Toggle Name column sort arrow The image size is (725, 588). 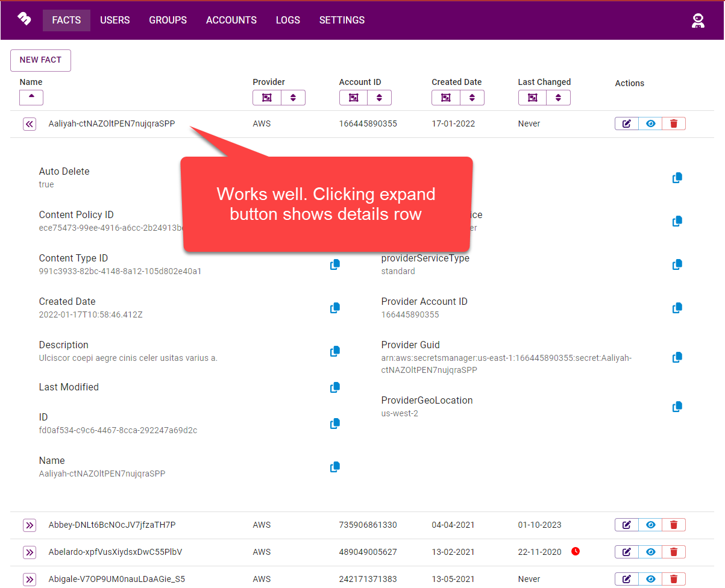point(31,98)
